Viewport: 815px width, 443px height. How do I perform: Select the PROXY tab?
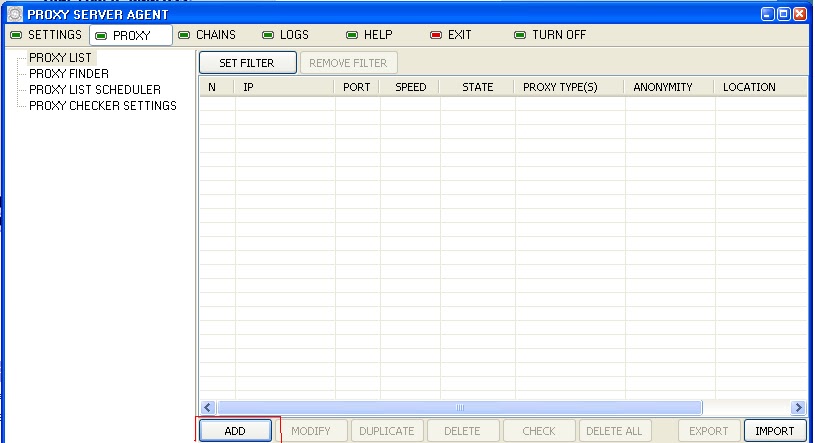coord(131,35)
